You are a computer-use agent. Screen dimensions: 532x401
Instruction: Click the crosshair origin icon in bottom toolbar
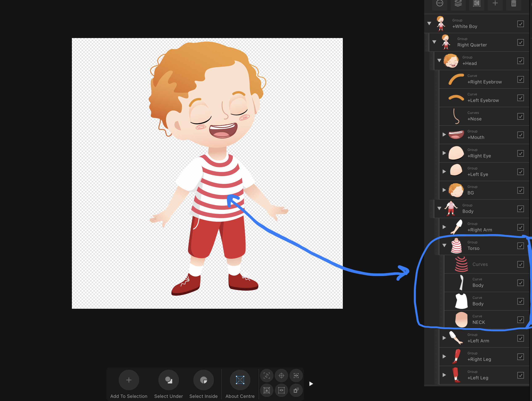(x=281, y=375)
